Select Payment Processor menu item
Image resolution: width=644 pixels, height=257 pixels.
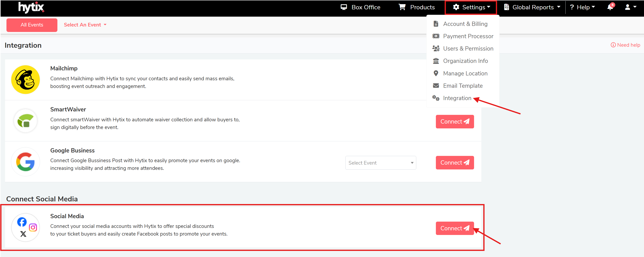point(468,36)
